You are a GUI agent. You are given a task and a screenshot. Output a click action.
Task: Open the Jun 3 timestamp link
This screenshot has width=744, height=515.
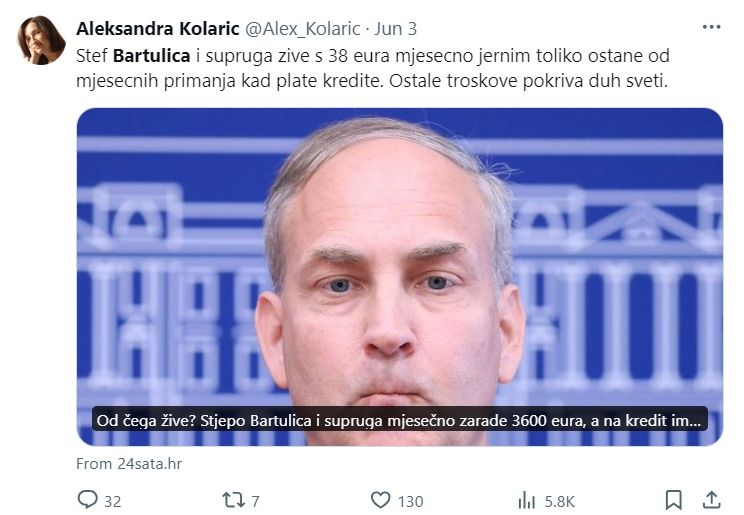(396, 29)
